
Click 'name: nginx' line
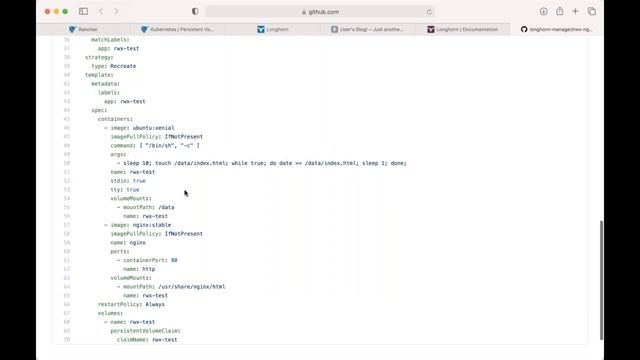pos(128,242)
